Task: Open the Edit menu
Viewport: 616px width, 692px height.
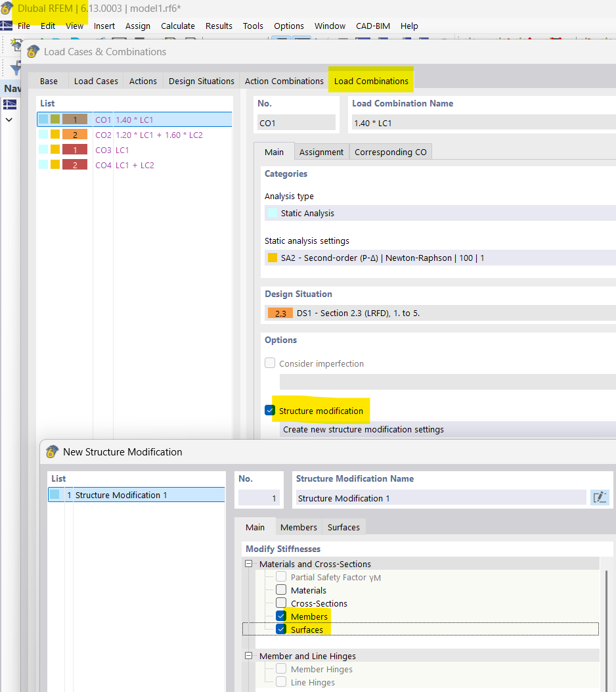Action: (48, 26)
